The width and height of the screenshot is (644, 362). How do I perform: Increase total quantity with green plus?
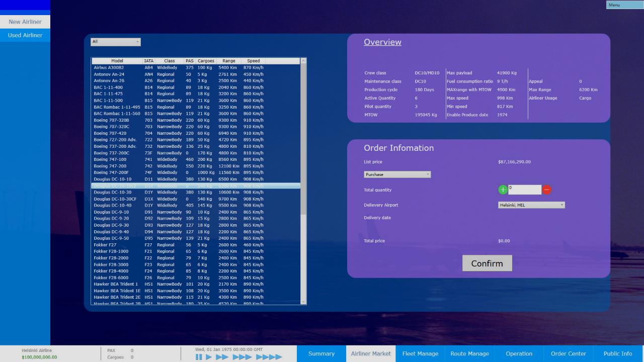pos(503,190)
